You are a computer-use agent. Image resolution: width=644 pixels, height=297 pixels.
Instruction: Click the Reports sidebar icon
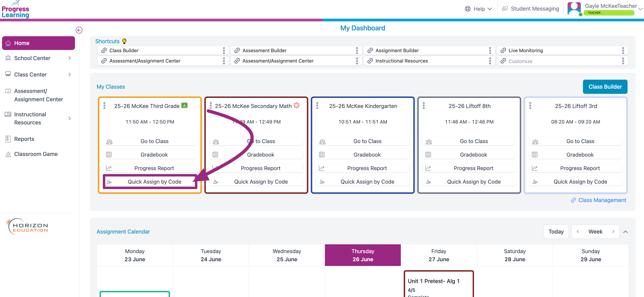pos(8,139)
